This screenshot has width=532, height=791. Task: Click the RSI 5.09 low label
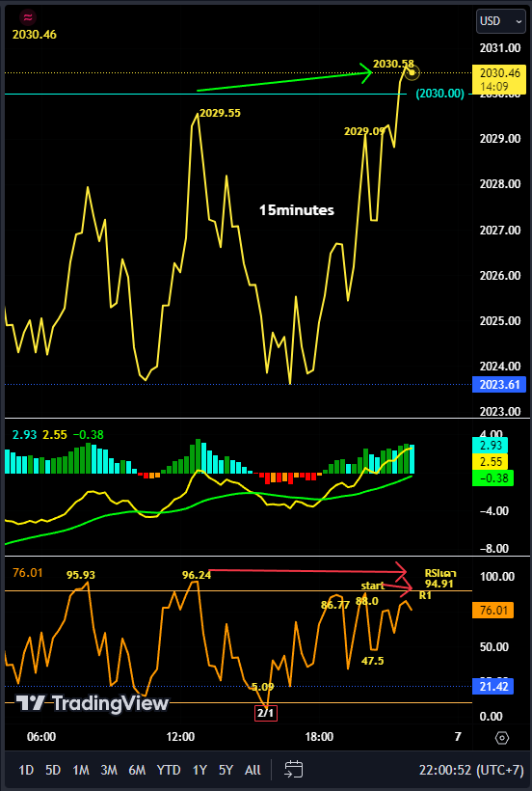(x=262, y=686)
